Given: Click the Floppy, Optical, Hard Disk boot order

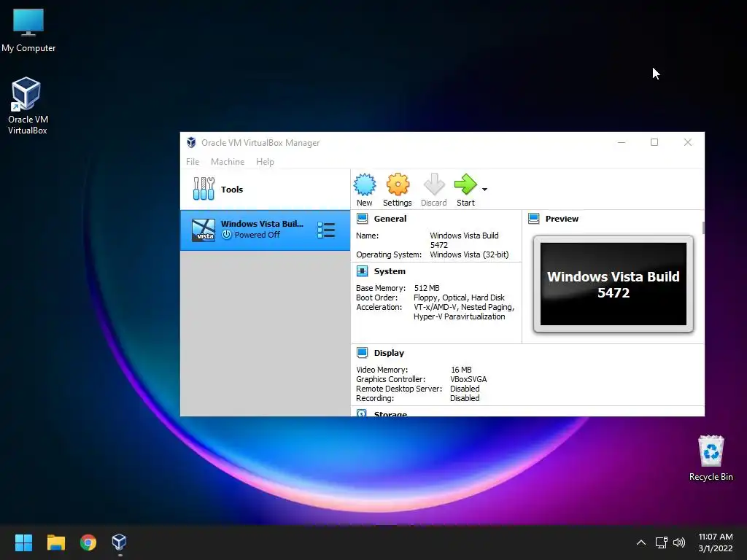Looking at the screenshot, I should pos(459,297).
